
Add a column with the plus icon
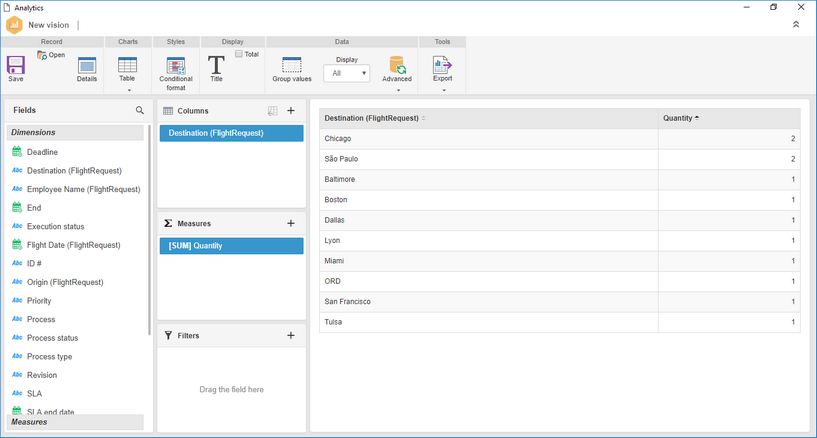[291, 110]
